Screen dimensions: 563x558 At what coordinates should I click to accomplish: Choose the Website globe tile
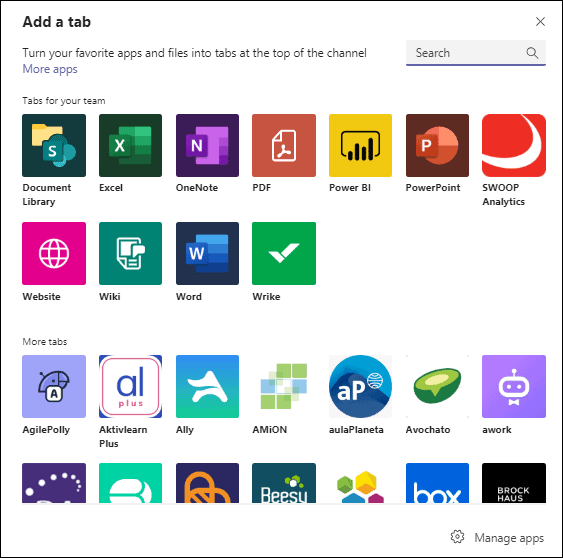coord(54,254)
